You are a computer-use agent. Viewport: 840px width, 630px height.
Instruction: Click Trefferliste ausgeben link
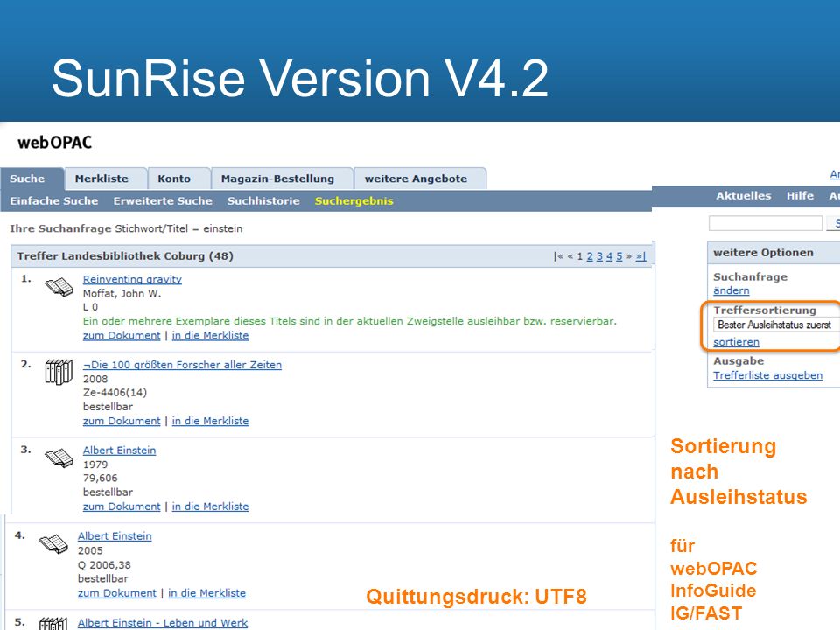tap(767, 375)
